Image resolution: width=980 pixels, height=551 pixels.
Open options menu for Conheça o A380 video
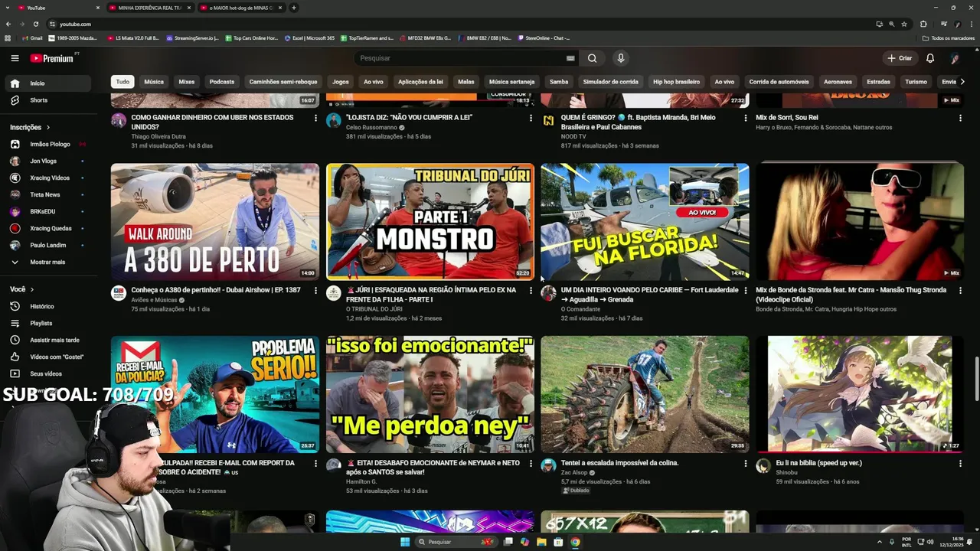(315, 291)
